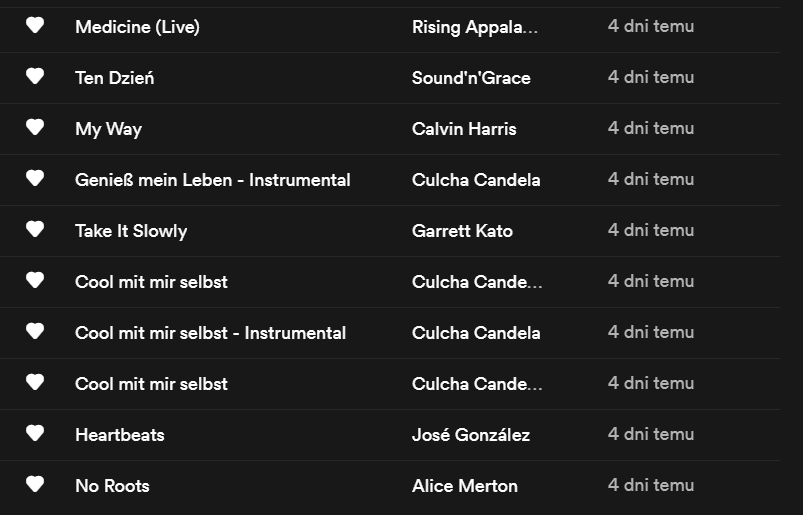Toggle the heart for No Roots
803x515 pixels.
35,485
